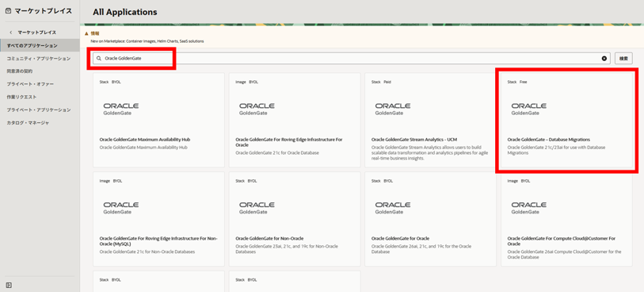The height and width of the screenshot is (292, 644).
Task: Open プライベート・アプリケーション in sidebar
Action: [39, 109]
